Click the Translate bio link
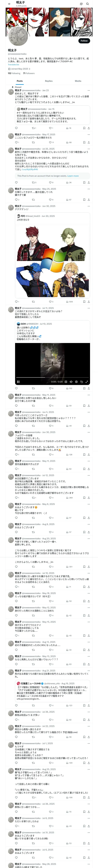 tap(14, 65)
